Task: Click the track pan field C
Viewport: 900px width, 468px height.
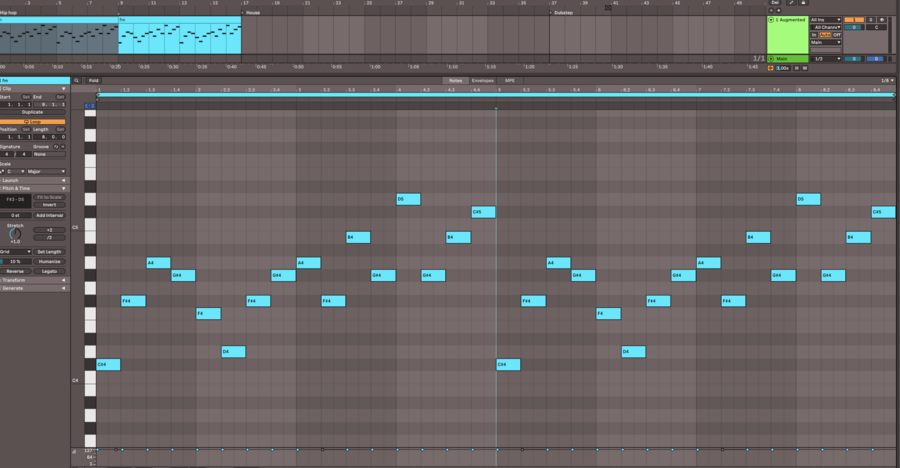Action: tap(876, 28)
